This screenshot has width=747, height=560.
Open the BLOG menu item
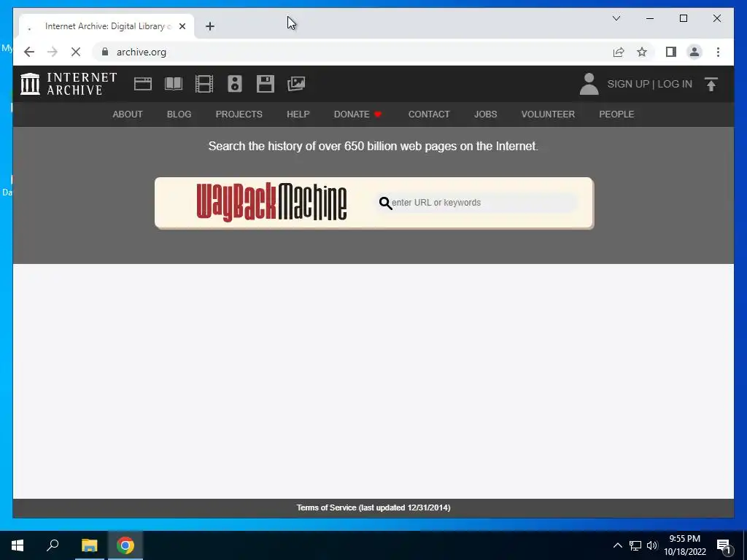(x=179, y=114)
